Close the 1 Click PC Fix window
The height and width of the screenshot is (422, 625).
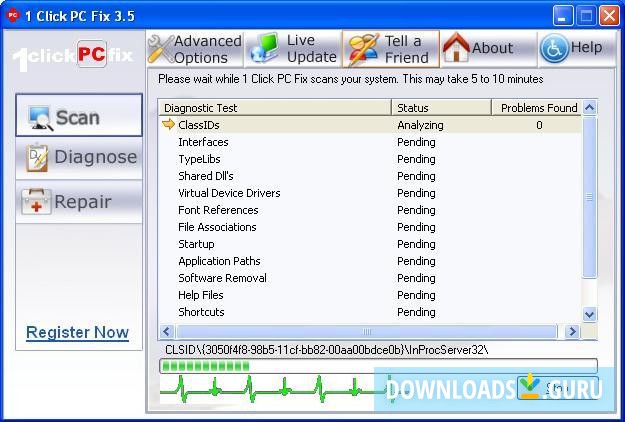[x=609, y=16]
